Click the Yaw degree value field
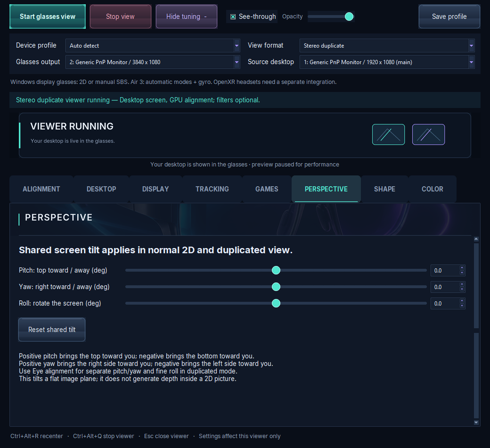This screenshot has height=448, width=490. click(x=445, y=287)
